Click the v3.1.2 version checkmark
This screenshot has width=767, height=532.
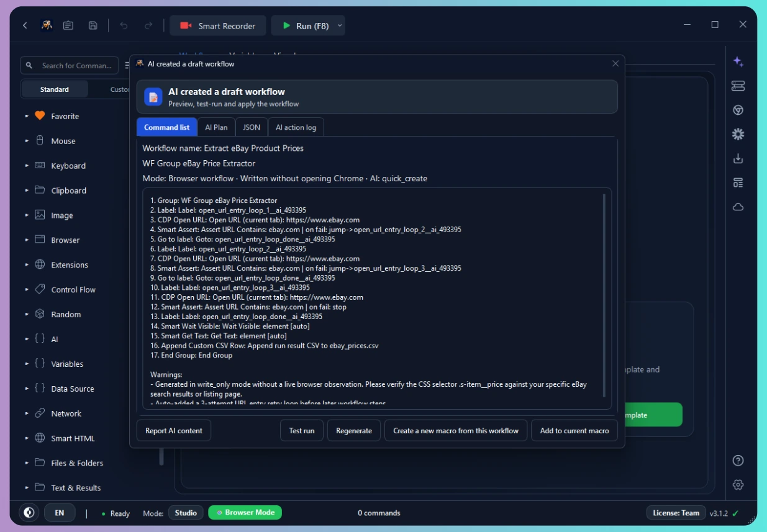tap(735, 513)
